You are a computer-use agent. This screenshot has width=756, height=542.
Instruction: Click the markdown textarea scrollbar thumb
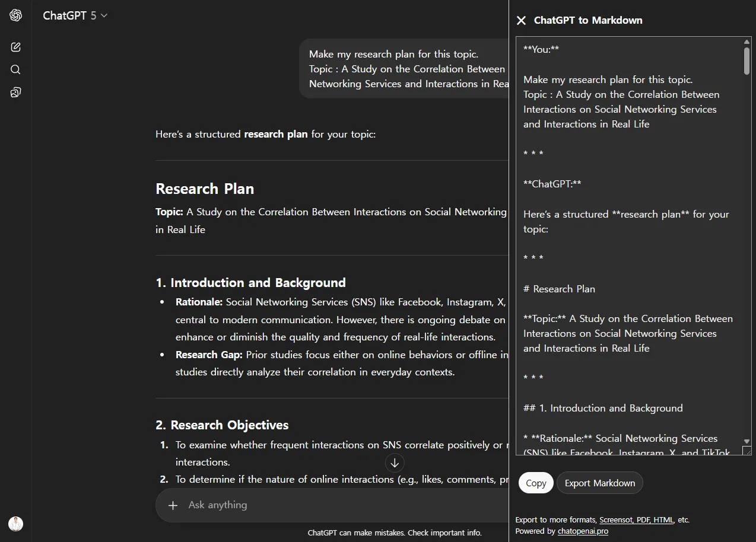[747, 60]
